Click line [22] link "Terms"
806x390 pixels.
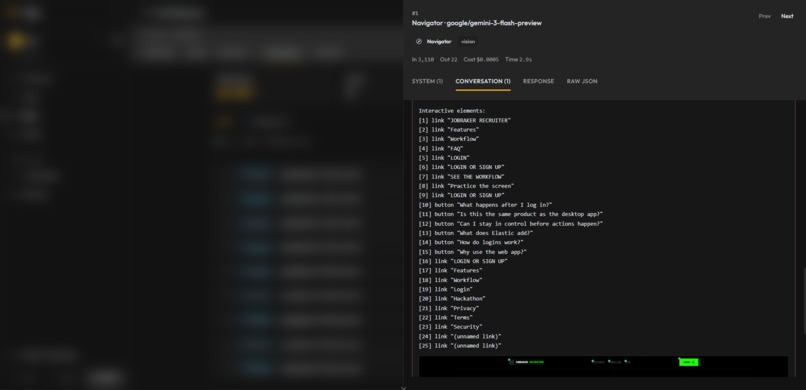(x=446, y=318)
